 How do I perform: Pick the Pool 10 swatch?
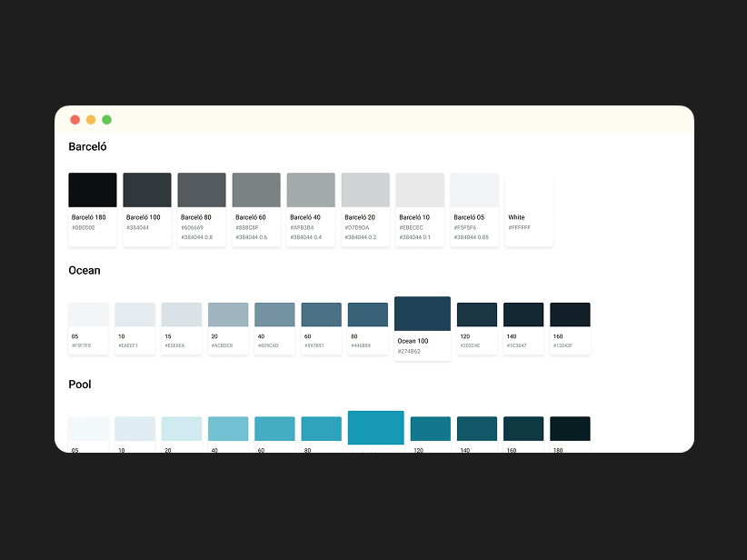coord(134,428)
